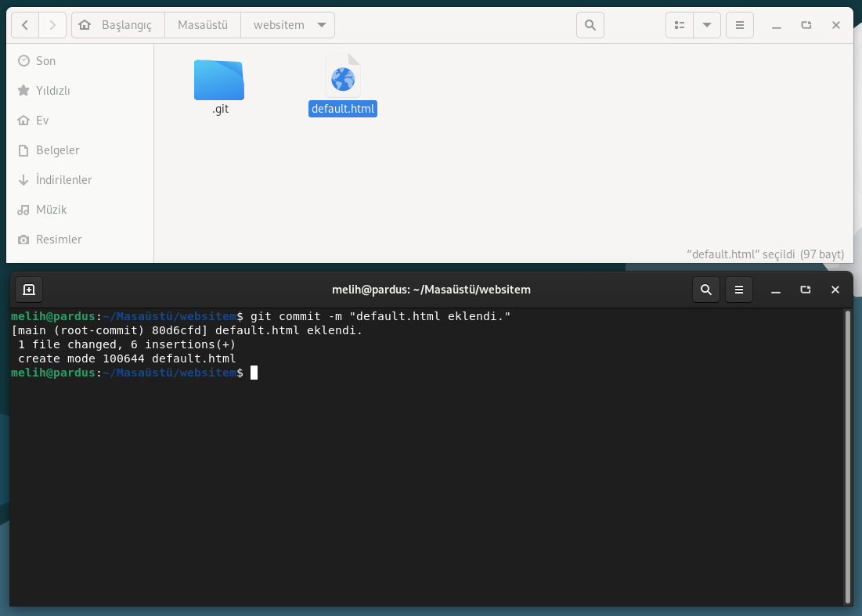Viewport: 862px width, 616px height.
Task: Open İndirilenler in the sidebar
Action: point(80,180)
